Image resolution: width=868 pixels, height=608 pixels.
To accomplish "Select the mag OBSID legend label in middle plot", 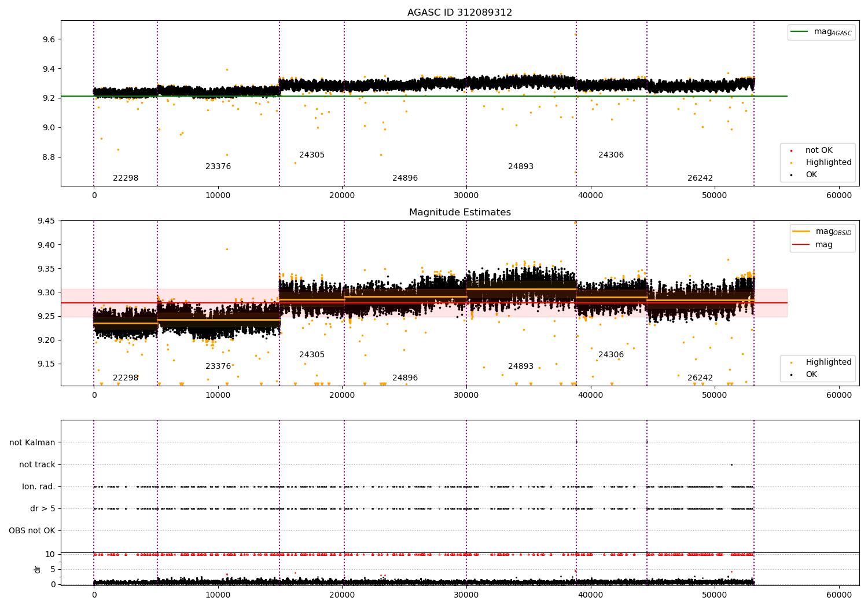I will point(833,232).
